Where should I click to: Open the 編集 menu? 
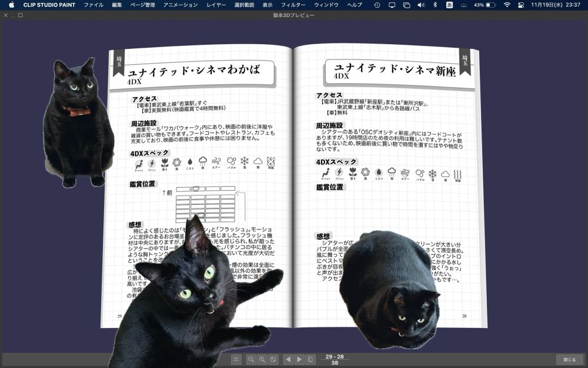click(x=117, y=5)
